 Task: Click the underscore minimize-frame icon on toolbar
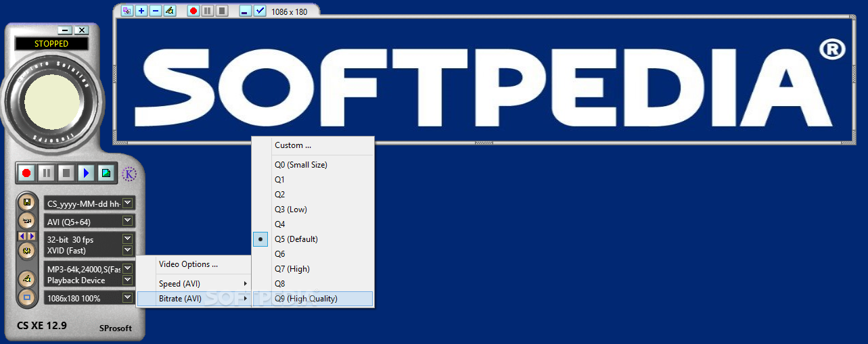click(246, 11)
